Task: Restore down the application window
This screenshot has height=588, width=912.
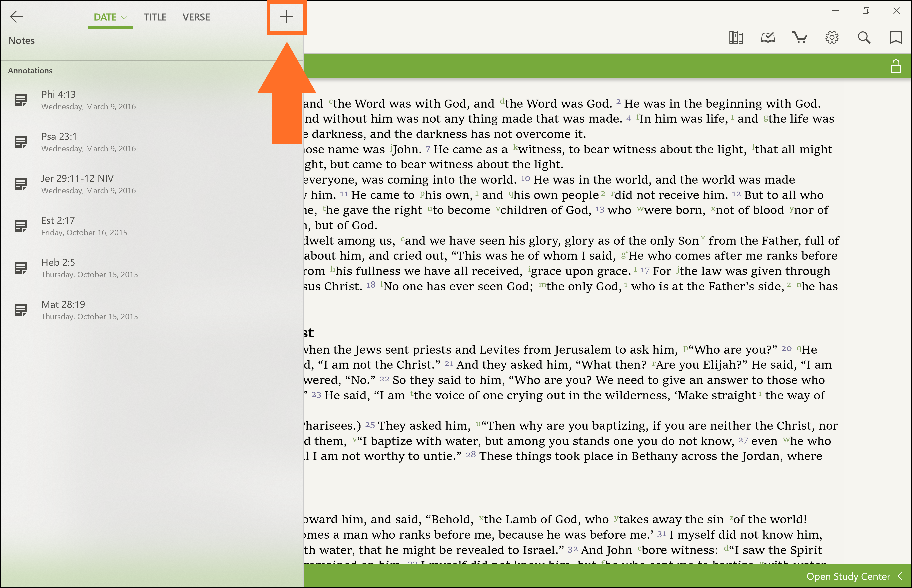Action: pos(865,11)
